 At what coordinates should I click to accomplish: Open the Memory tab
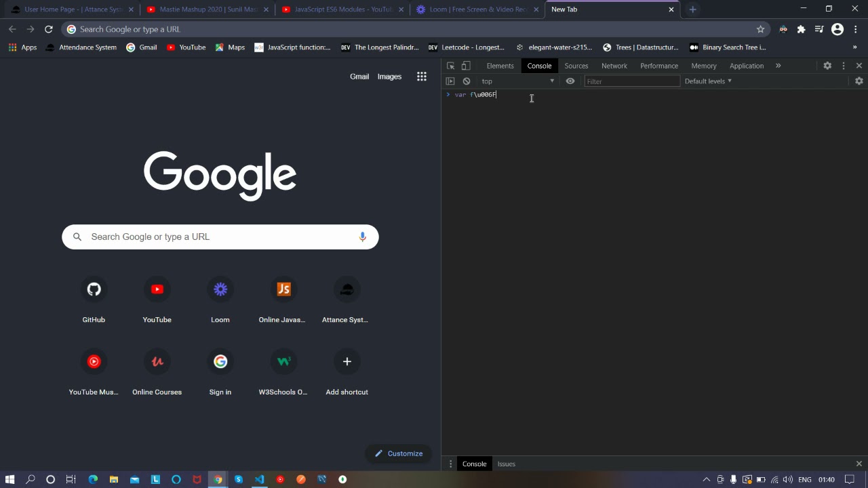click(704, 66)
